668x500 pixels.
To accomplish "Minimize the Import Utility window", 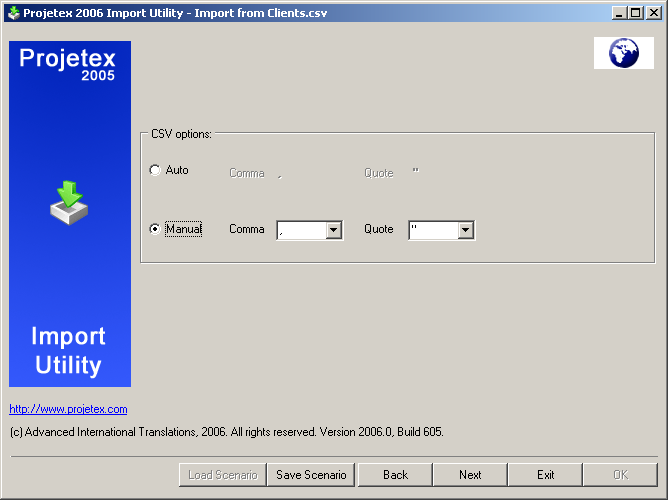I will (619, 13).
